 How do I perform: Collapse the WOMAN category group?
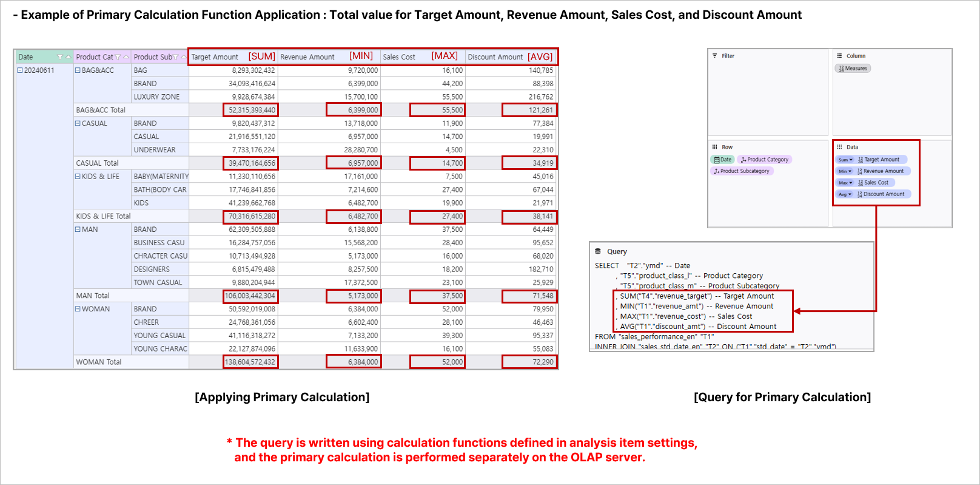(78, 309)
